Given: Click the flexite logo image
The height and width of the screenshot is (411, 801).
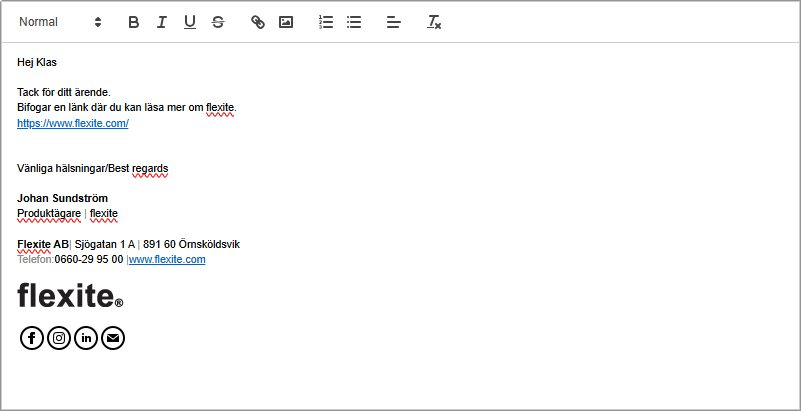Looking at the screenshot, I should (x=70, y=296).
